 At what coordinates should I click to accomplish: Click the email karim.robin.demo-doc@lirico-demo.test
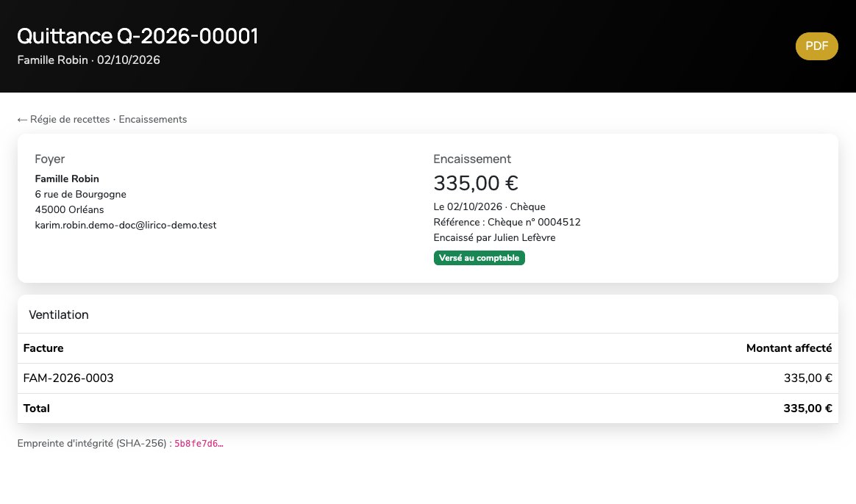click(x=126, y=226)
